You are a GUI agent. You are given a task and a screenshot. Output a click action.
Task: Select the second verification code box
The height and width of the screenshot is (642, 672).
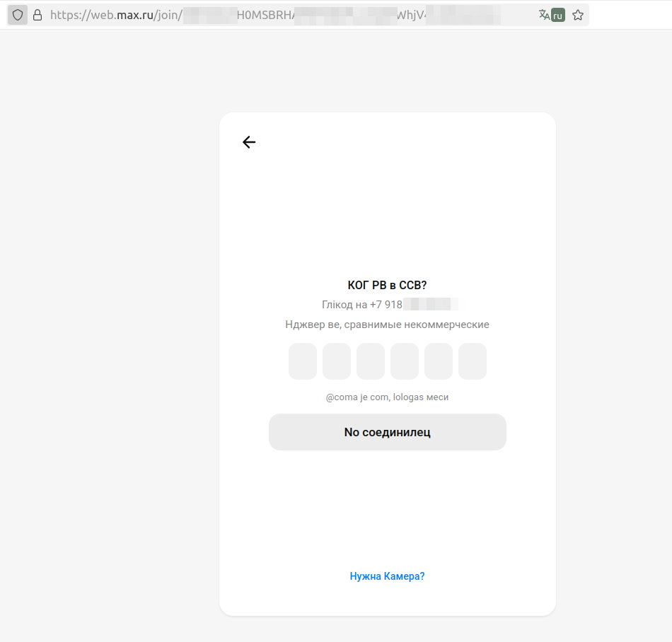(x=337, y=361)
